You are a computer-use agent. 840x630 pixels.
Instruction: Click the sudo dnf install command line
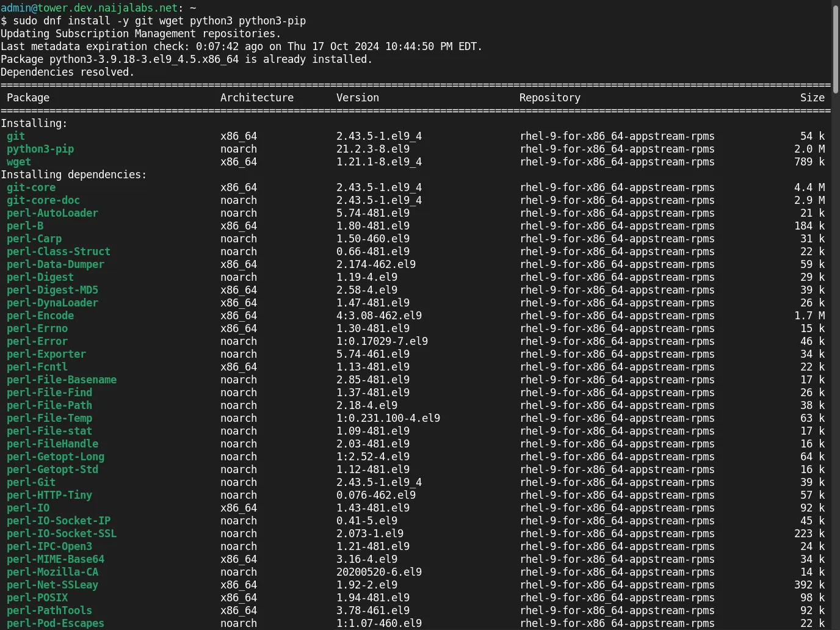(x=153, y=21)
